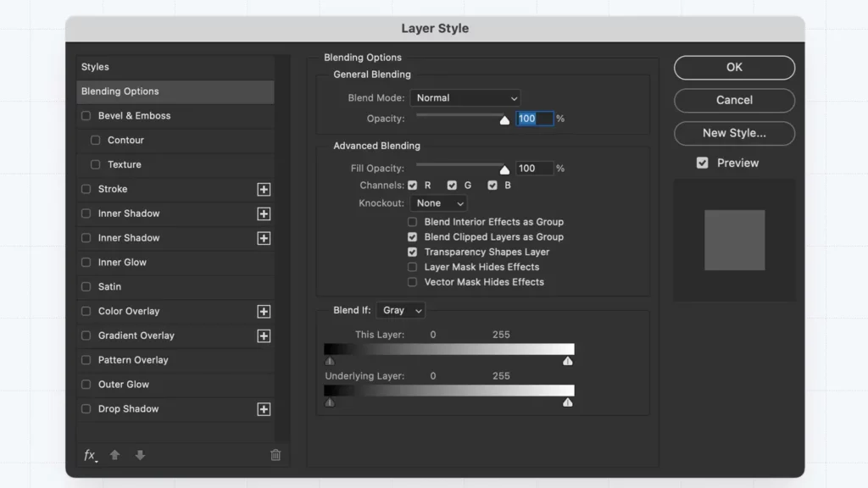This screenshot has height=488, width=868.
Task: Open the Blend Mode dropdown
Action: pos(465,98)
